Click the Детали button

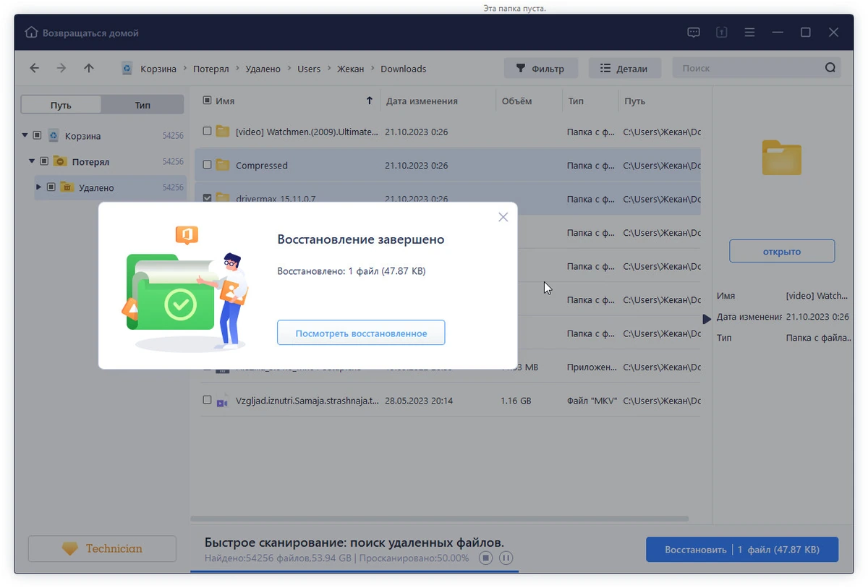click(x=624, y=69)
